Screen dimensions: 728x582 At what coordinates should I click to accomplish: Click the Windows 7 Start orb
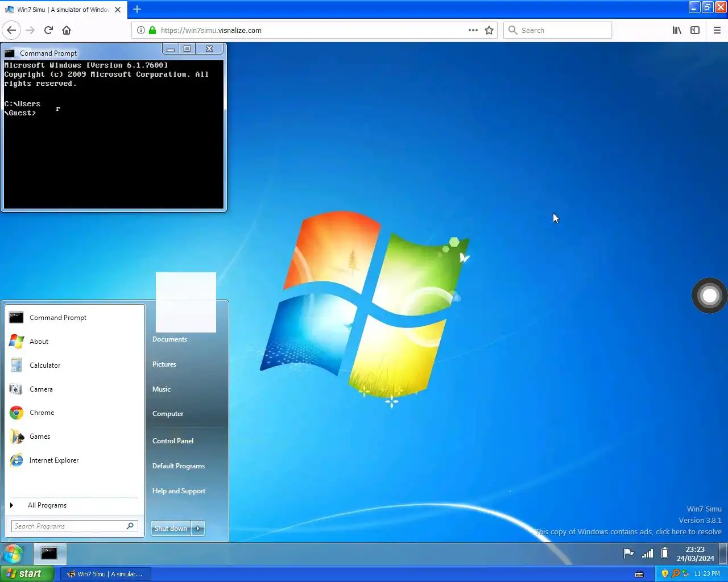click(x=13, y=554)
